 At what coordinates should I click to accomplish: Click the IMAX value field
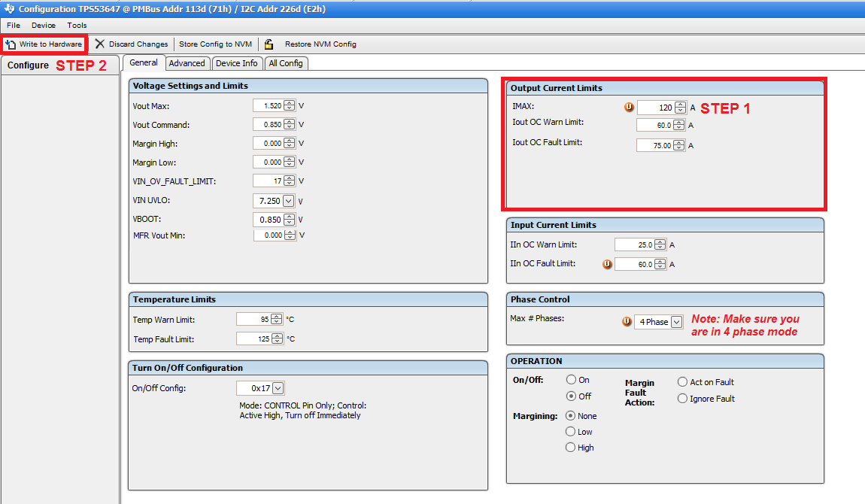pyautogui.click(x=655, y=108)
